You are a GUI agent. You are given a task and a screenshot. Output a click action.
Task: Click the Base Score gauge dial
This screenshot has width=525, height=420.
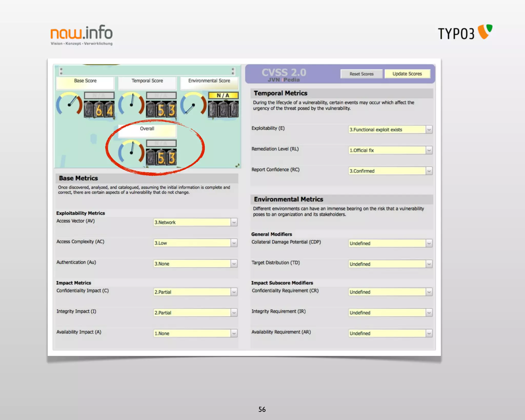69,104
